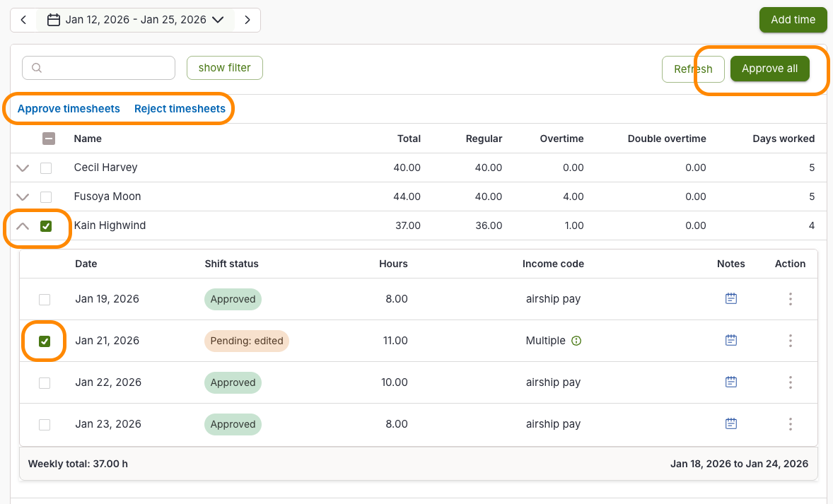Click the Total column header

[x=409, y=139]
